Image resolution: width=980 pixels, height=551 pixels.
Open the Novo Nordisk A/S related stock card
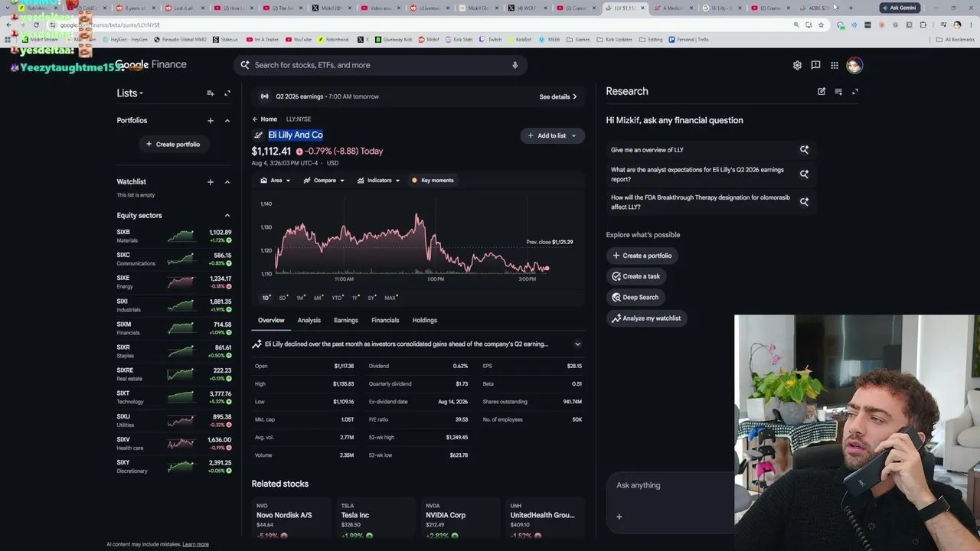(x=291, y=520)
